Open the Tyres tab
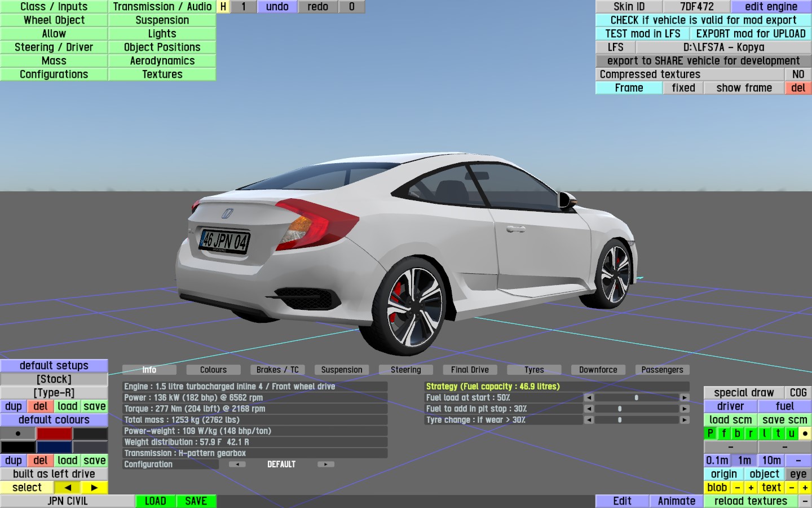Screen dimensions: 812x508 [534, 370]
